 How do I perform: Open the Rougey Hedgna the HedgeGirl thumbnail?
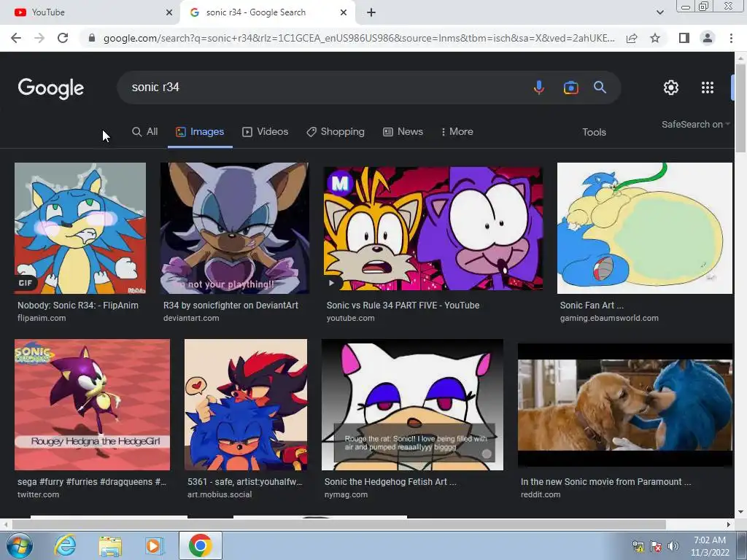pos(92,405)
